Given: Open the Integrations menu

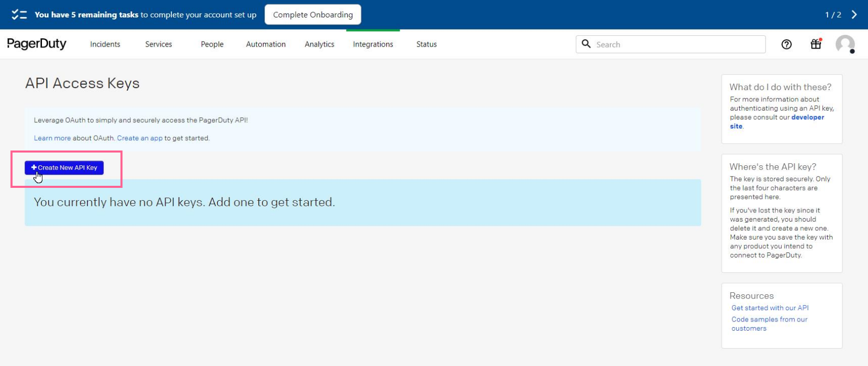Looking at the screenshot, I should pyautogui.click(x=373, y=45).
